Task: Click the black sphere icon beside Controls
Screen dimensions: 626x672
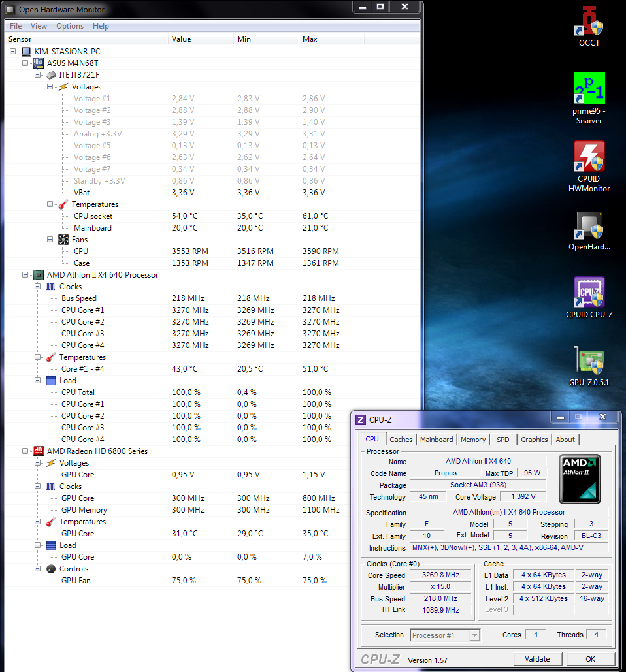Action: [x=51, y=569]
